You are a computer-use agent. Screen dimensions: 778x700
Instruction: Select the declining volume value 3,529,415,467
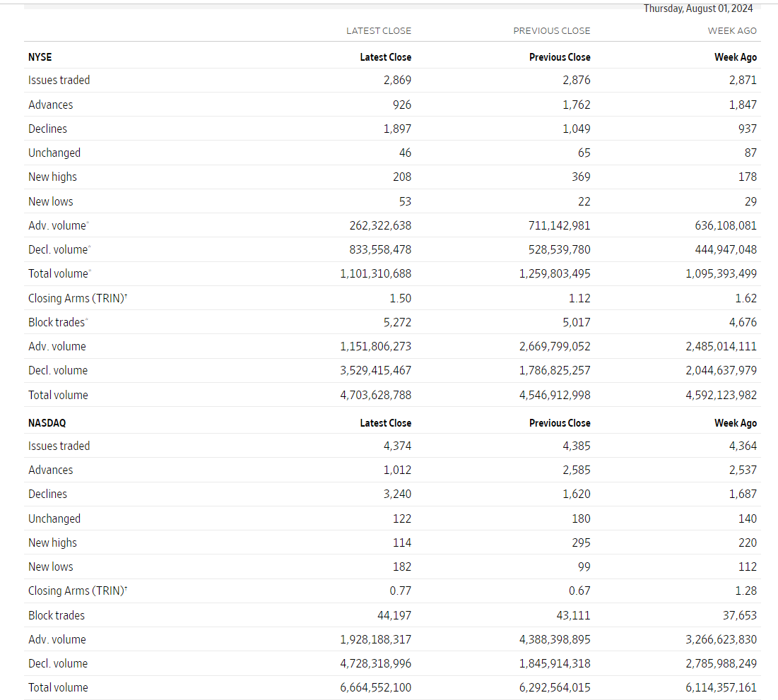pos(376,371)
